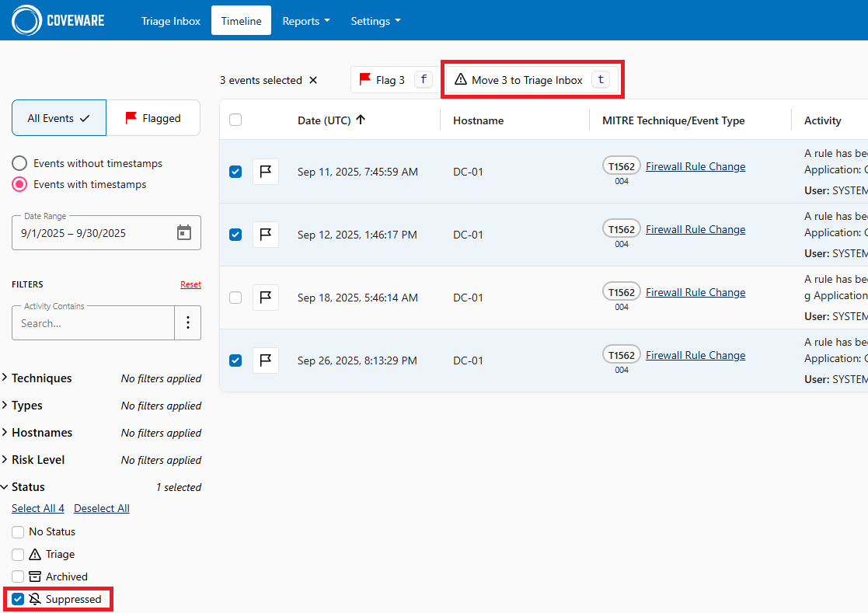Reset all filters link
Viewport: 868px width, 613px height.
click(x=190, y=284)
